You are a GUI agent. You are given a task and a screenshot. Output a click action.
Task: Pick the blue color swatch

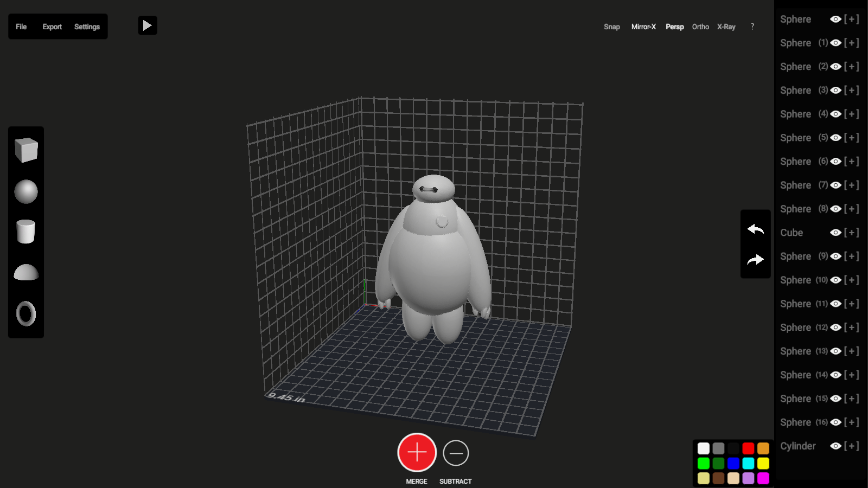[x=733, y=463]
